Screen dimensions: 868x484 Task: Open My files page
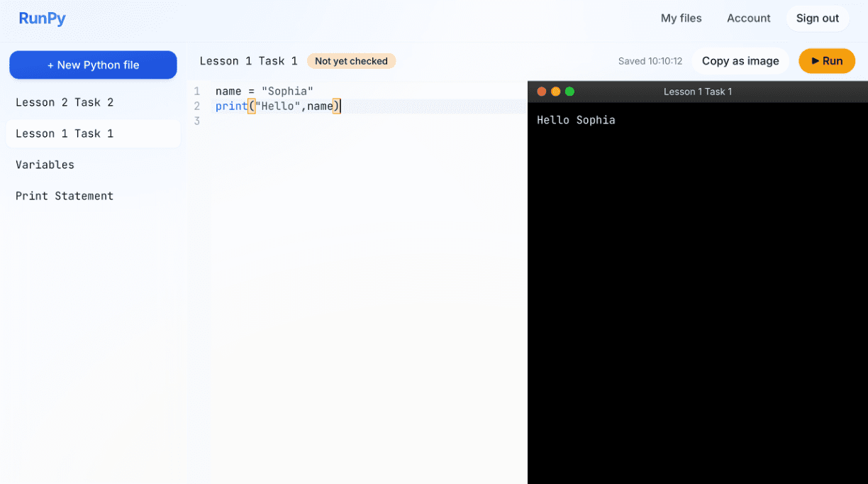[x=681, y=18]
